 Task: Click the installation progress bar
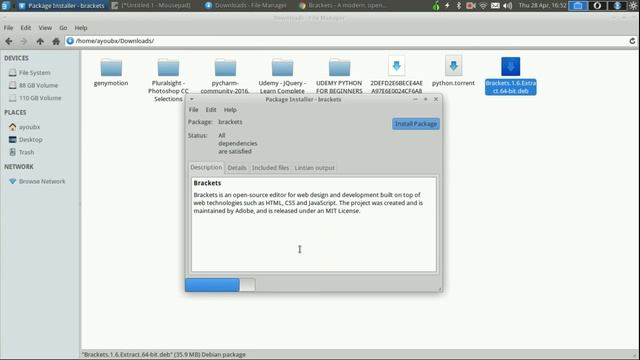pos(220,285)
